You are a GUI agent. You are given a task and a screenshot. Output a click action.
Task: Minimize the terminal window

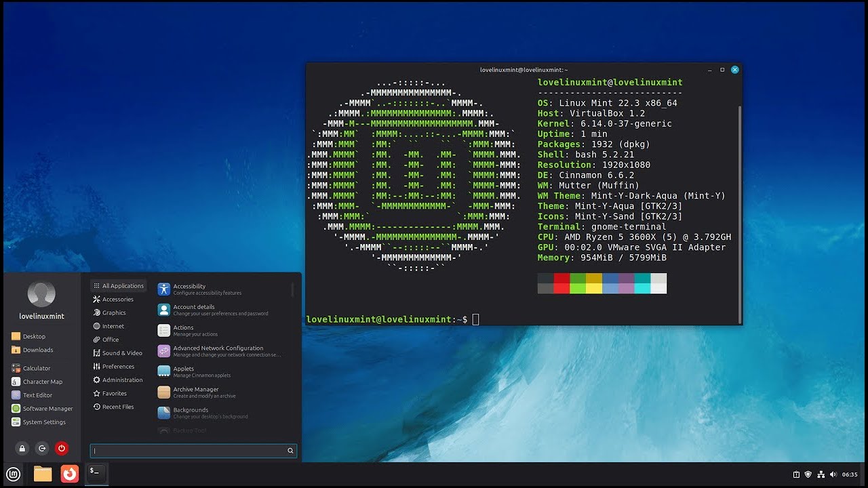pos(709,70)
